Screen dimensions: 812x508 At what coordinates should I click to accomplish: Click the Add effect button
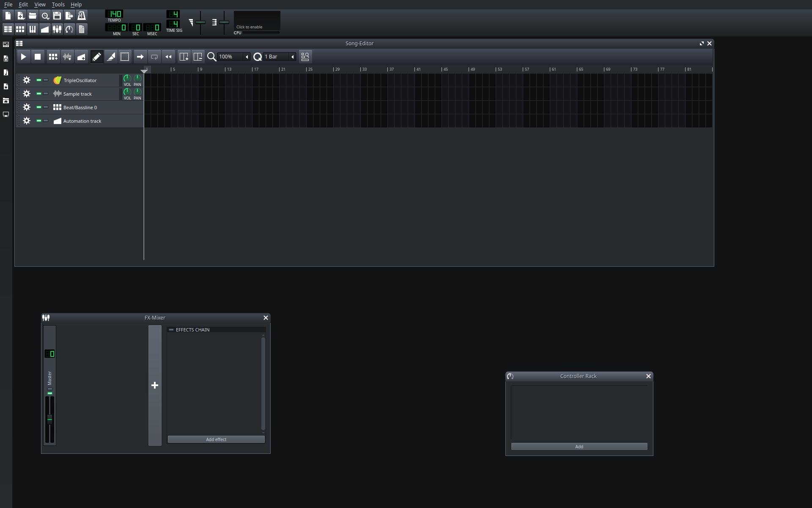216,439
